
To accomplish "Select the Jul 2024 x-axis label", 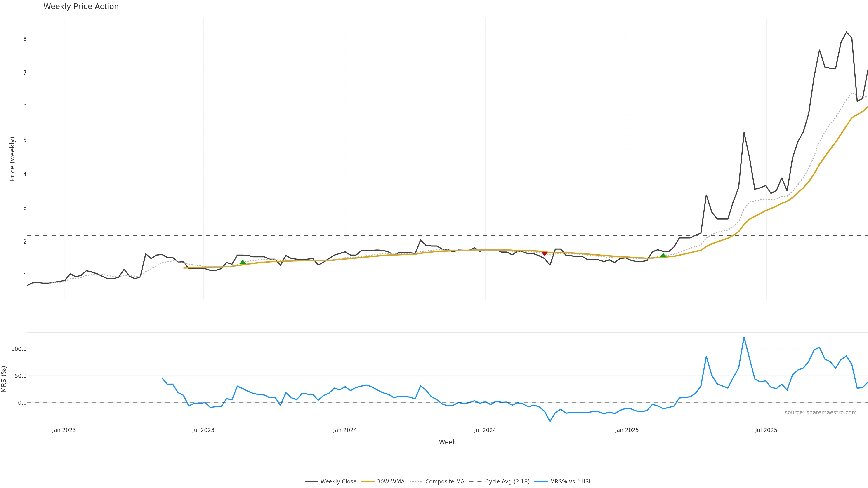I will 485,430.
